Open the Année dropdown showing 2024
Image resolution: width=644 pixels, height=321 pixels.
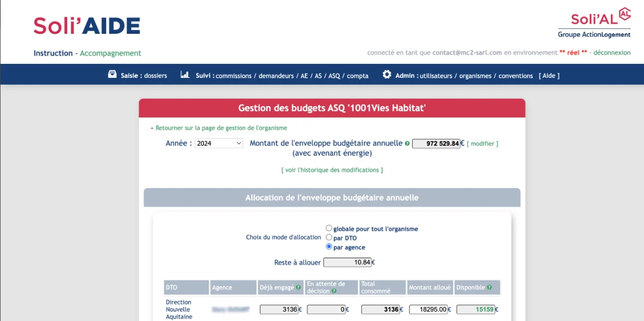219,143
